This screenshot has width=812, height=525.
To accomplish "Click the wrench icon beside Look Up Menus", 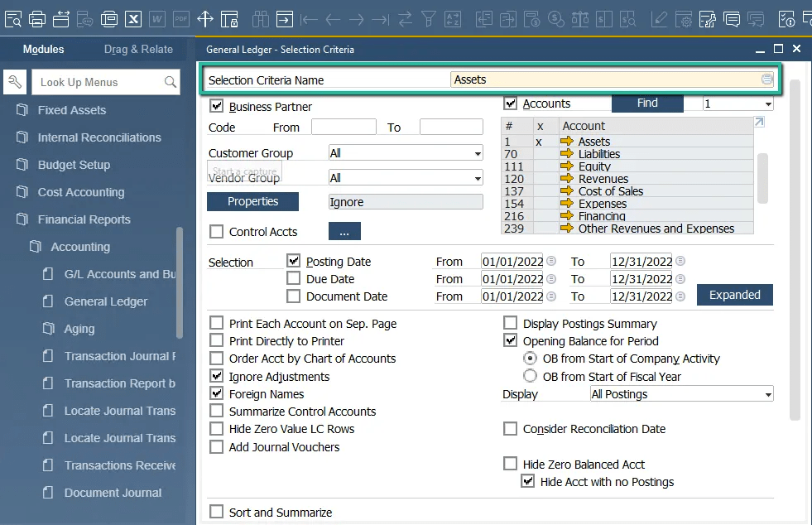I will point(14,82).
